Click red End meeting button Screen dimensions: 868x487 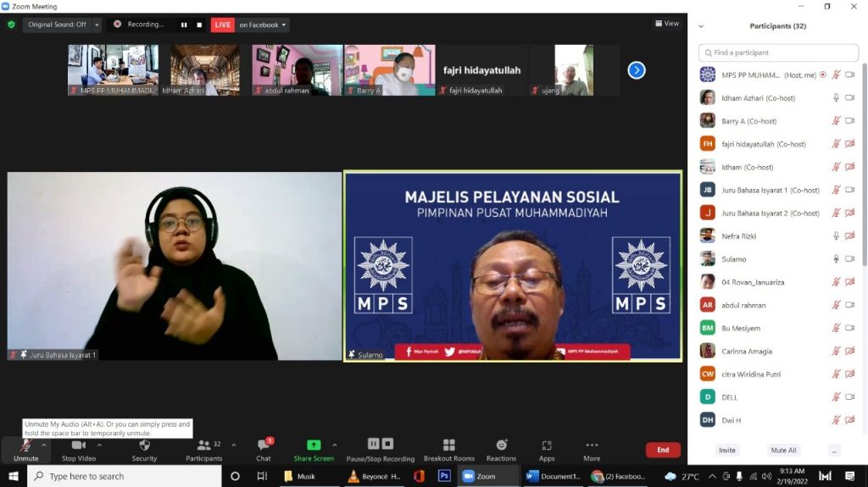click(663, 450)
